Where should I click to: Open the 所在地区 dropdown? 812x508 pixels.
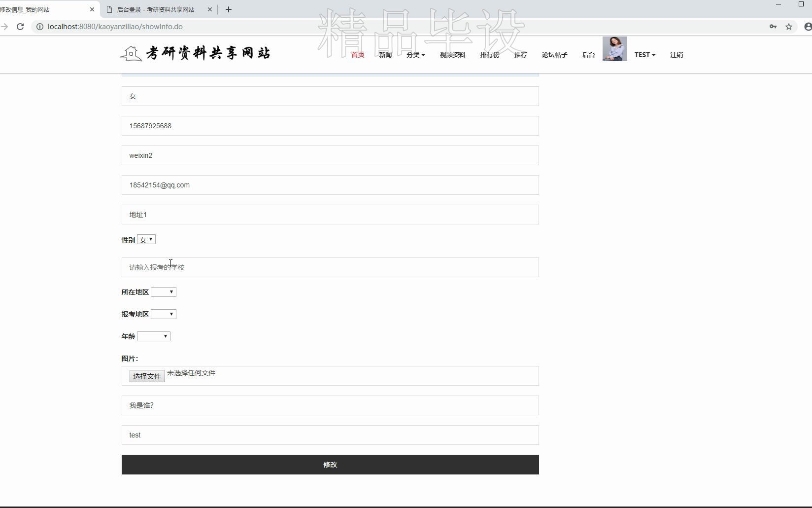164,292
